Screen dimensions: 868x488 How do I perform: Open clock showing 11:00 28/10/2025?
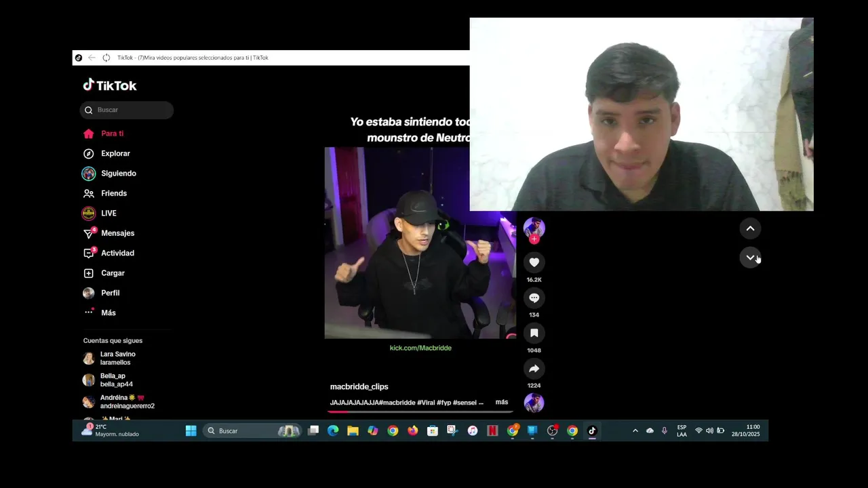coord(745,430)
